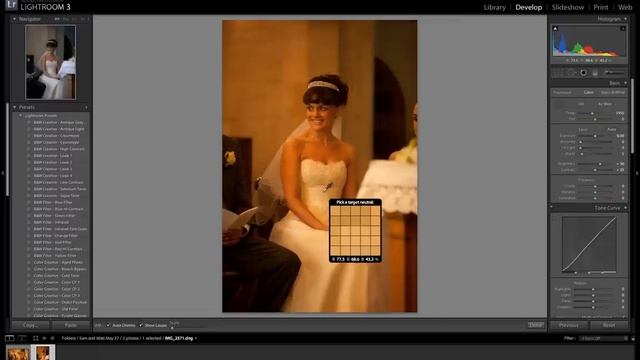Apply B&W Creative - Antique Light preset

[x=59, y=129]
